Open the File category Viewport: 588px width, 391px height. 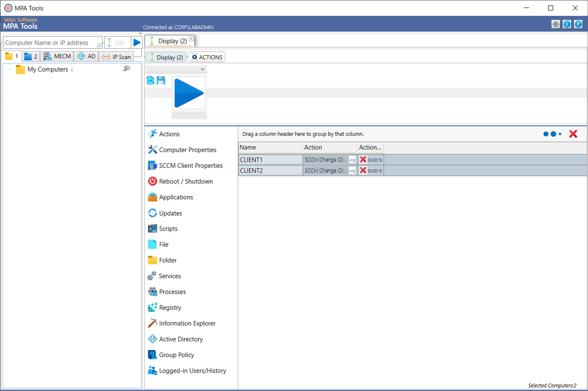[x=158, y=244]
